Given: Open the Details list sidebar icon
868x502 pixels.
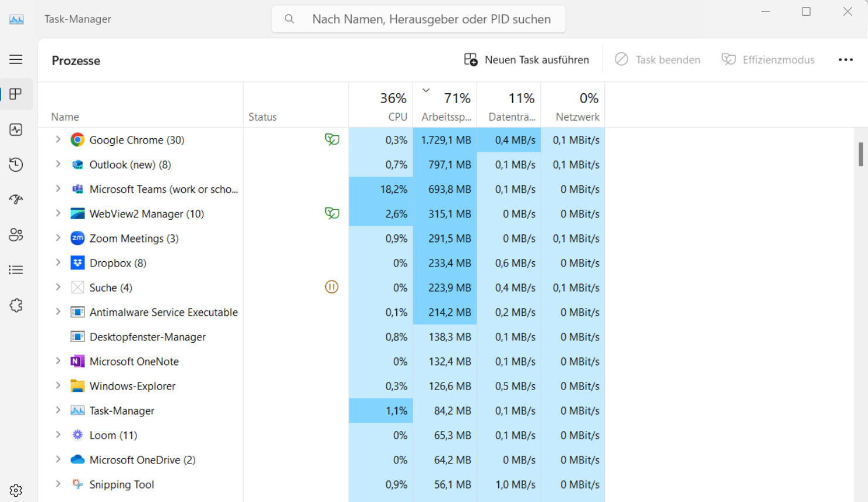Looking at the screenshot, I should click(x=16, y=269).
